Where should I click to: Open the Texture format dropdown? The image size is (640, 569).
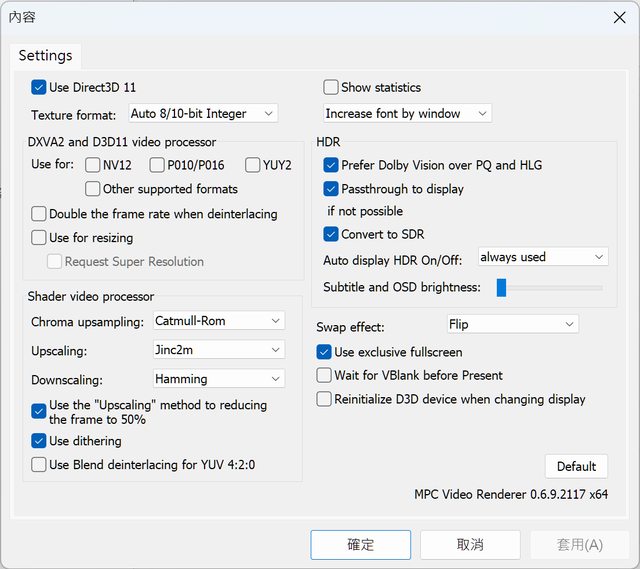[x=203, y=114]
